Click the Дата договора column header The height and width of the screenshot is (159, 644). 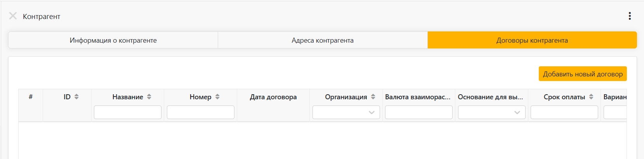273,97
